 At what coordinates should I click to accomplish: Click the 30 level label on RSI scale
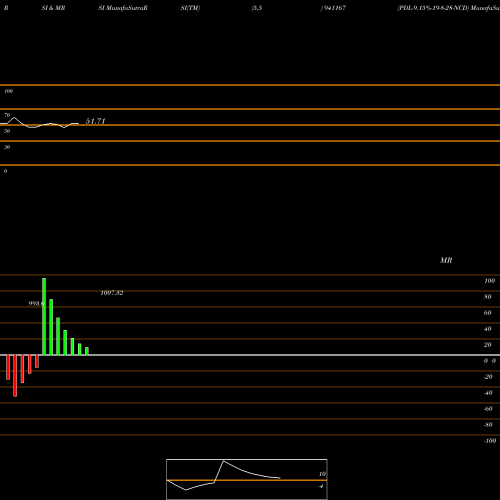click(7, 147)
